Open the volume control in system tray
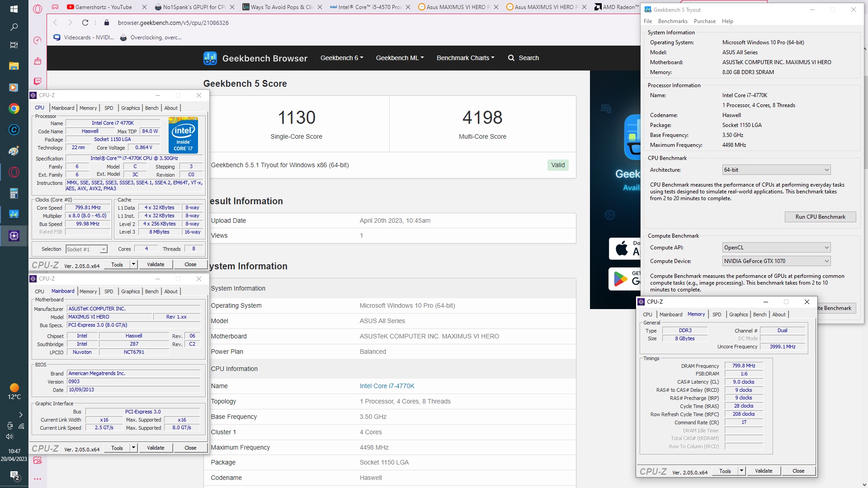The height and width of the screenshot is (488, 868). [9, 436]
